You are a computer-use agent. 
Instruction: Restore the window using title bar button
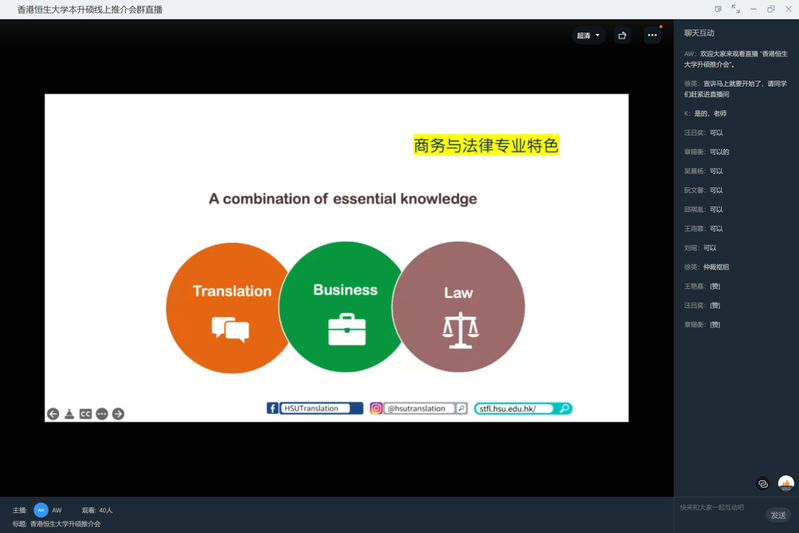tap(771, 9)
